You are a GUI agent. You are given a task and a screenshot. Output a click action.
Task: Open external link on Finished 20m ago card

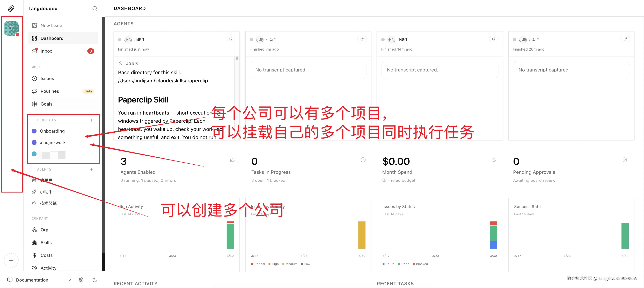click(x=625, y=39)
